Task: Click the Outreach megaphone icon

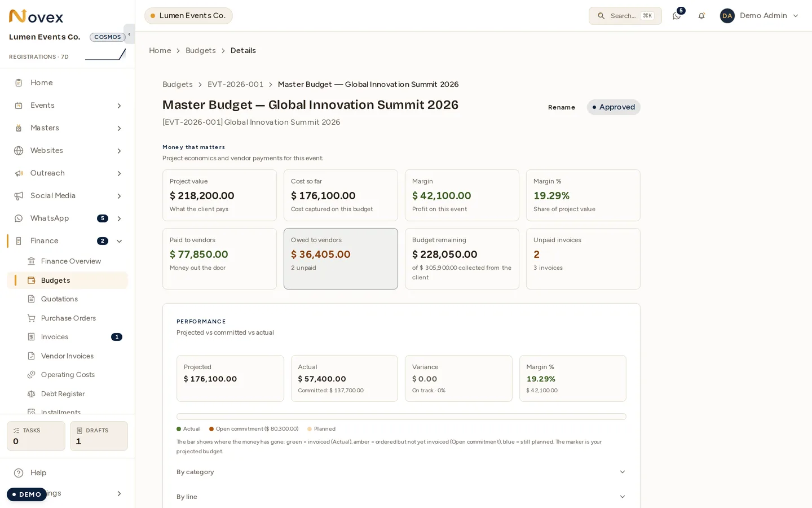Action: click(x=19, y=173)
